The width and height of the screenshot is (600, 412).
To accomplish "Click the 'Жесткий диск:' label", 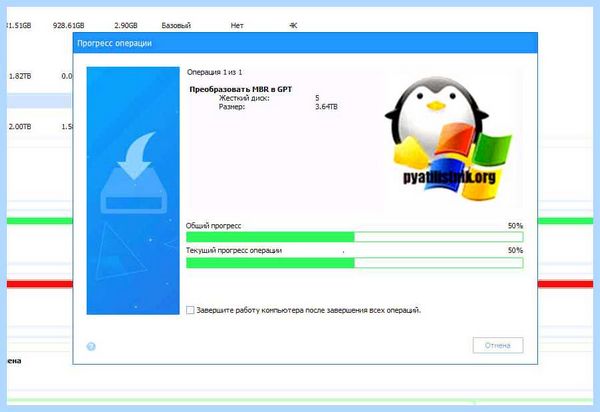I will (244, 98).
